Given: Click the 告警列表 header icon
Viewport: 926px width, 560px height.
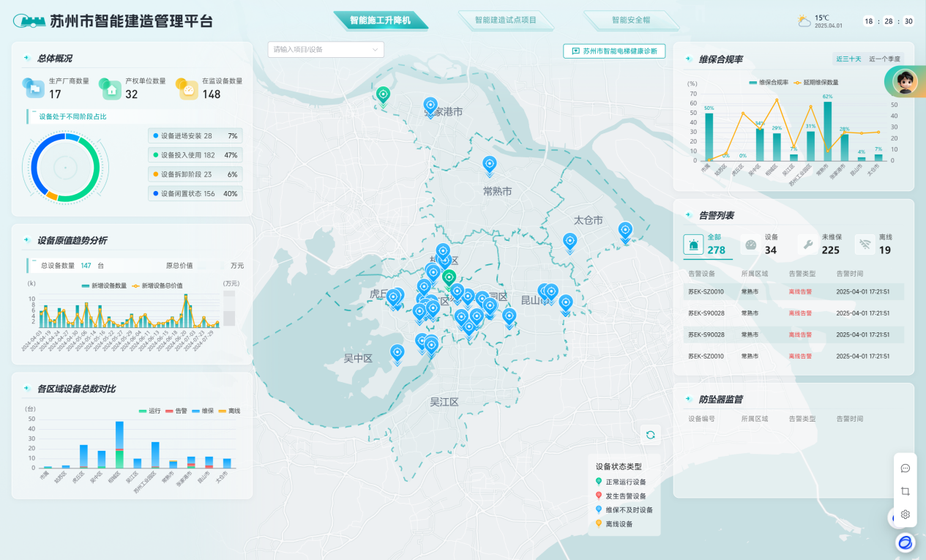Looking at the screenshot, I should pos(689,215).
